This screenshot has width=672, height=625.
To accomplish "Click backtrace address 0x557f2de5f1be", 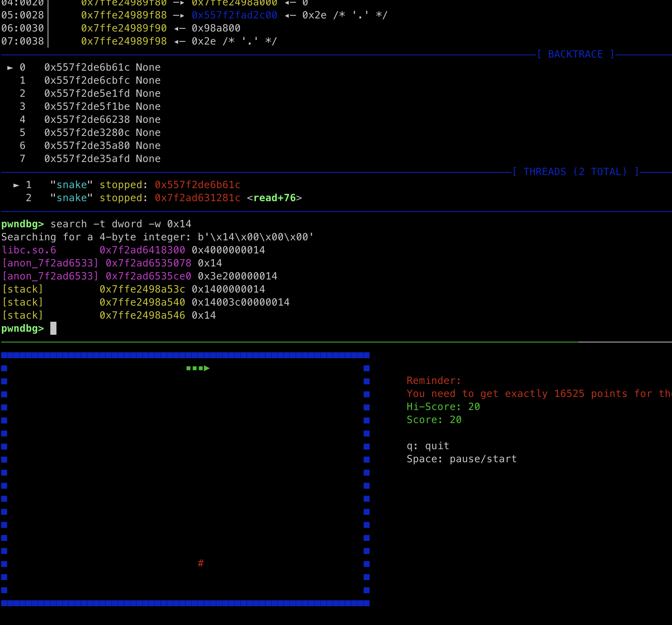I will 87,106.
